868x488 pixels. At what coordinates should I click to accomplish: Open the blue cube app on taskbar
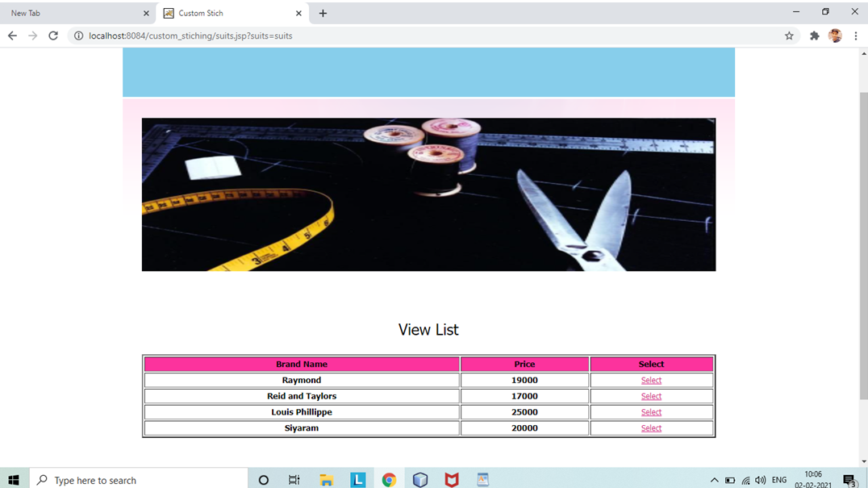(x=420, y=480)
